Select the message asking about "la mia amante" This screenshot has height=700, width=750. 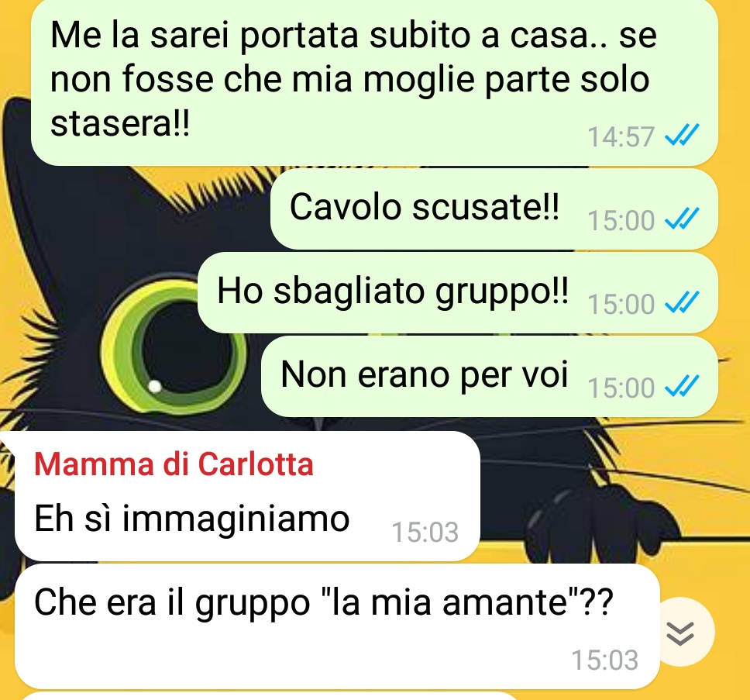[x=337, y=626]
